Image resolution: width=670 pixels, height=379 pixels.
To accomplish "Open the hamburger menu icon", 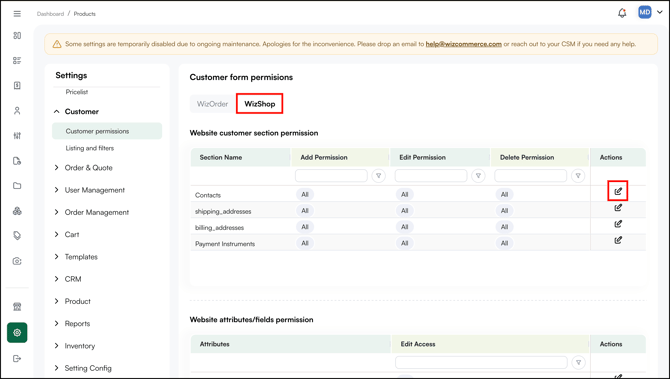I will click(17, 14).
